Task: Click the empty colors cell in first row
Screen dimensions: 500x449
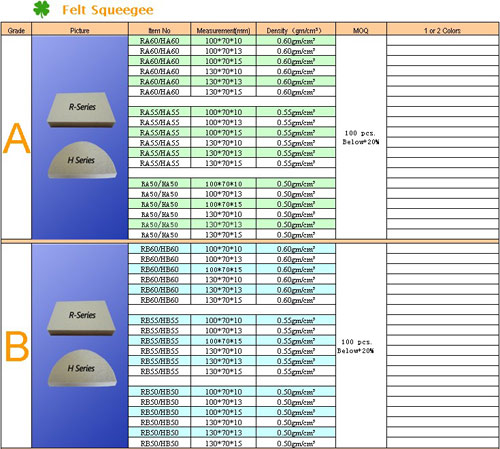Action: coord(442,41)
